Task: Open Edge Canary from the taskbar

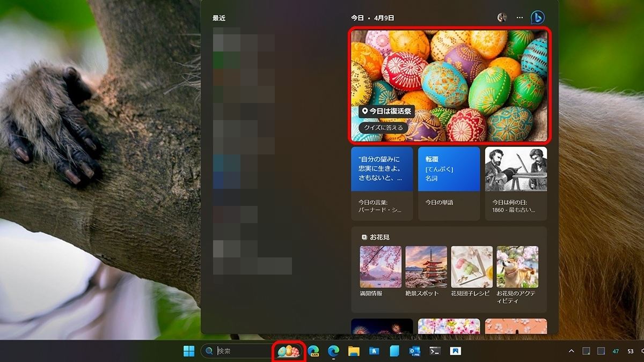Action: [314, 352]
